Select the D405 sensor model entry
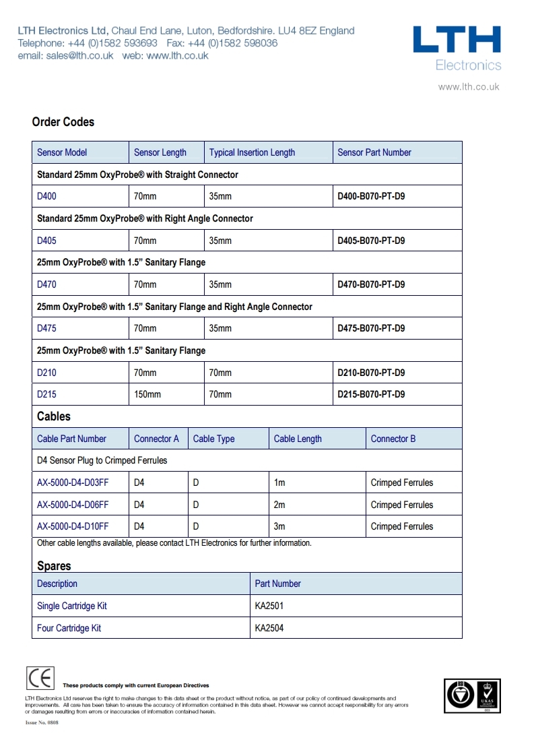This screenshot has height=756, width=534. pyautogui.click(x=46, y=241)
